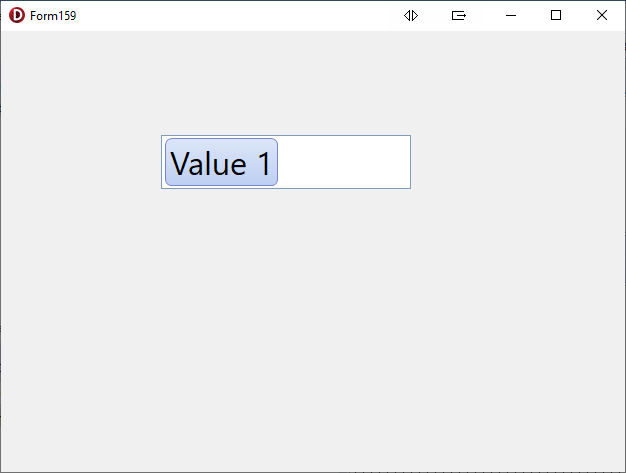Click the rectangle-with-arrow icon in title bar

459,16
